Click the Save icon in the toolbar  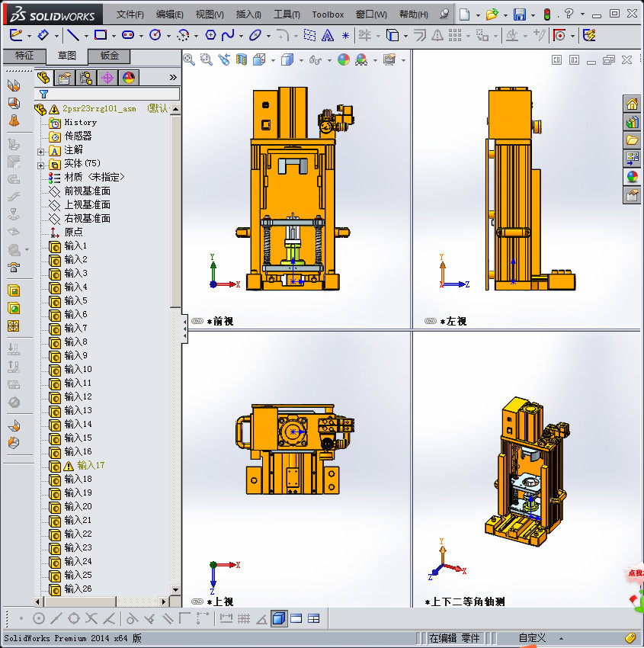click(519, 14)
